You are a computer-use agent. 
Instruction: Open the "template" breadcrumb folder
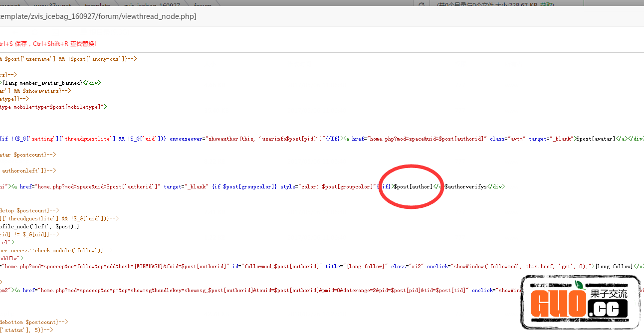[97, 5]
